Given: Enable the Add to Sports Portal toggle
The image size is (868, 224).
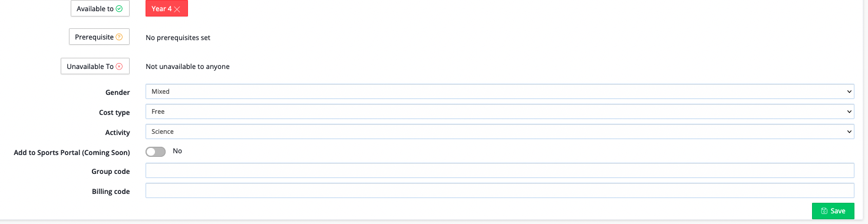Looking at the screenshot, I should pyautogui.click(x=156, y=151).
